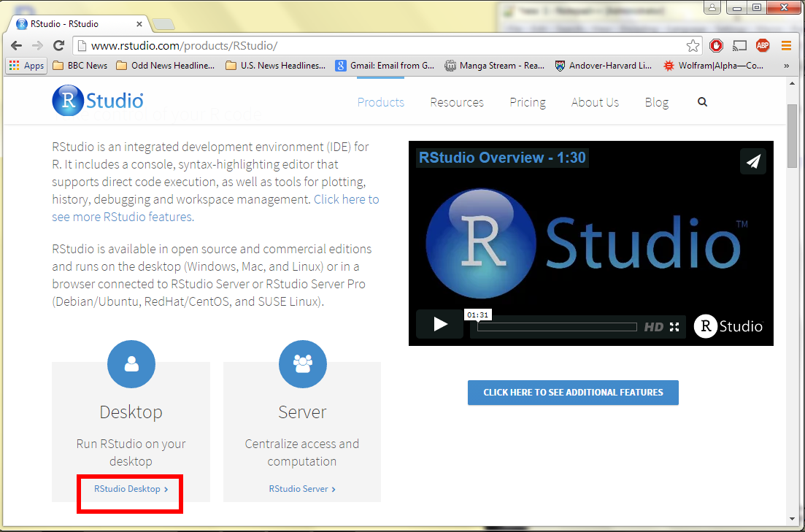Image resolution: width=805 pixels, height=532 pixels.
Task: Click the 'Centralize access and computation' text
Action: click(302, 452)
